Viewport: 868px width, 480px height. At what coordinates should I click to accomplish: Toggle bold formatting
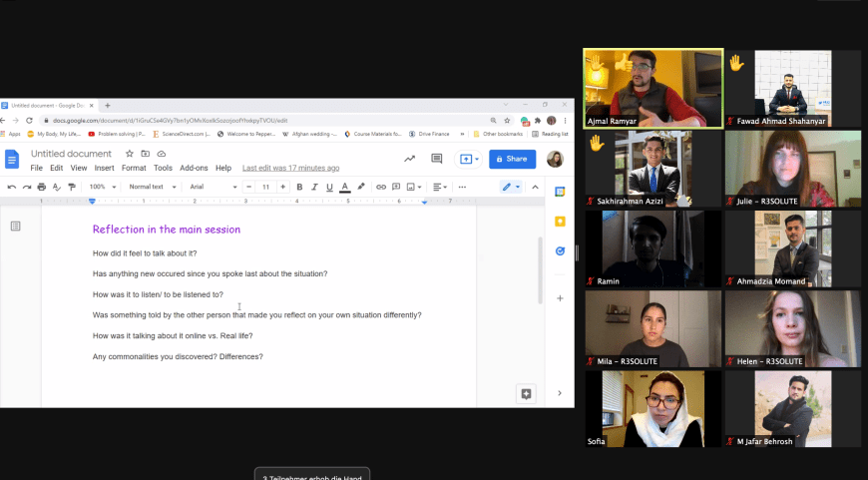(299, 187)
